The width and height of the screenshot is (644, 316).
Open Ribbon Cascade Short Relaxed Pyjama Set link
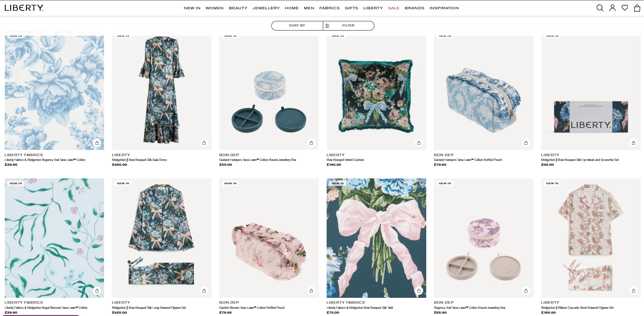577,308
